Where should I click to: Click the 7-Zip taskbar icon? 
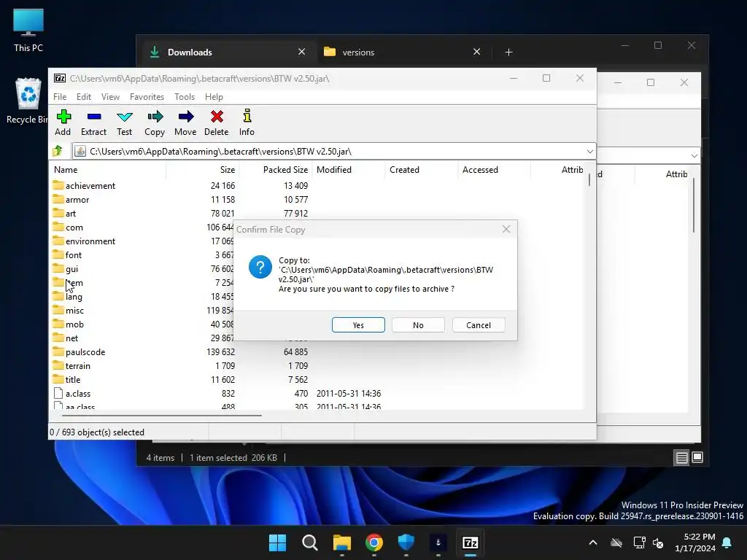tap(471, 542)
